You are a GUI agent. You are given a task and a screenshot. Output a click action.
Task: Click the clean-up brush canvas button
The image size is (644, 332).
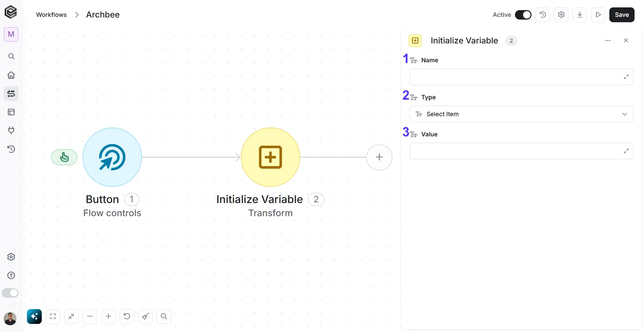146,317
